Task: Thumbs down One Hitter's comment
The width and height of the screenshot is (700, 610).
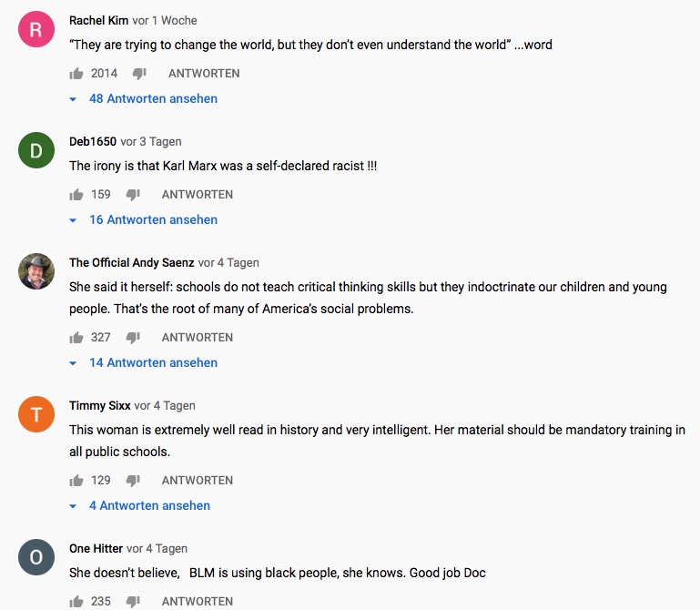Action: 133,601
